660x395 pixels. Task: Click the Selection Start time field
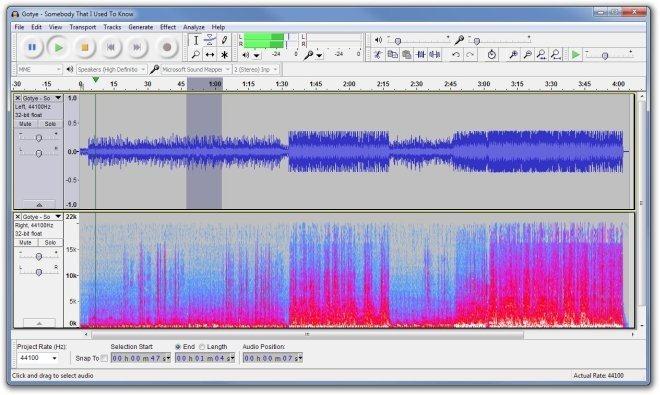coord(141,358)
